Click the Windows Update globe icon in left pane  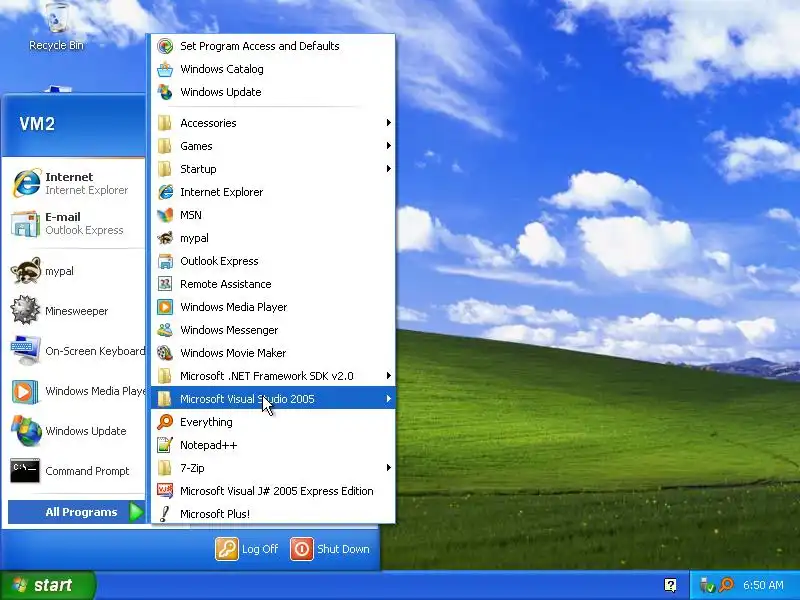(x=26, y=431)
